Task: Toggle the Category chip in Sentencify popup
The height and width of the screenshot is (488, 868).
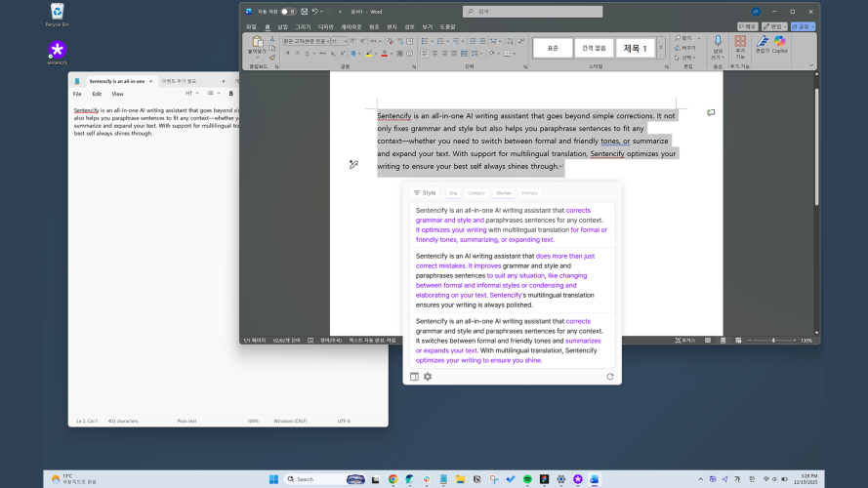Action: 476,193
